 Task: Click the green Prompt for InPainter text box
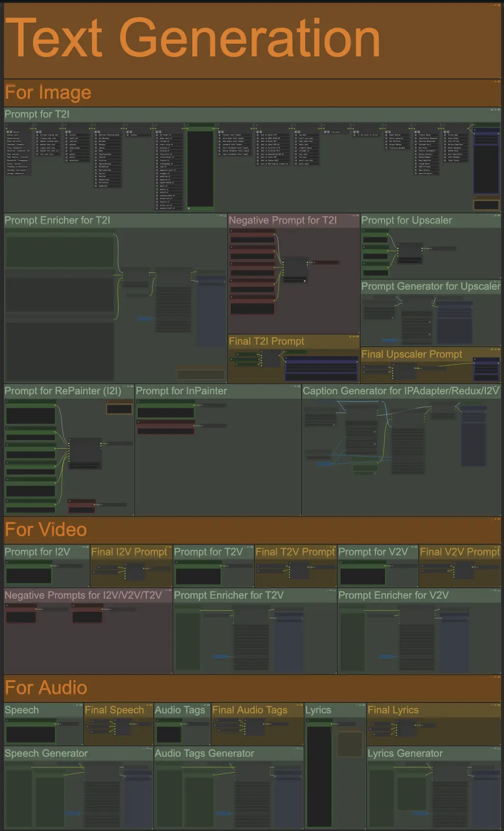click(165, 413)
